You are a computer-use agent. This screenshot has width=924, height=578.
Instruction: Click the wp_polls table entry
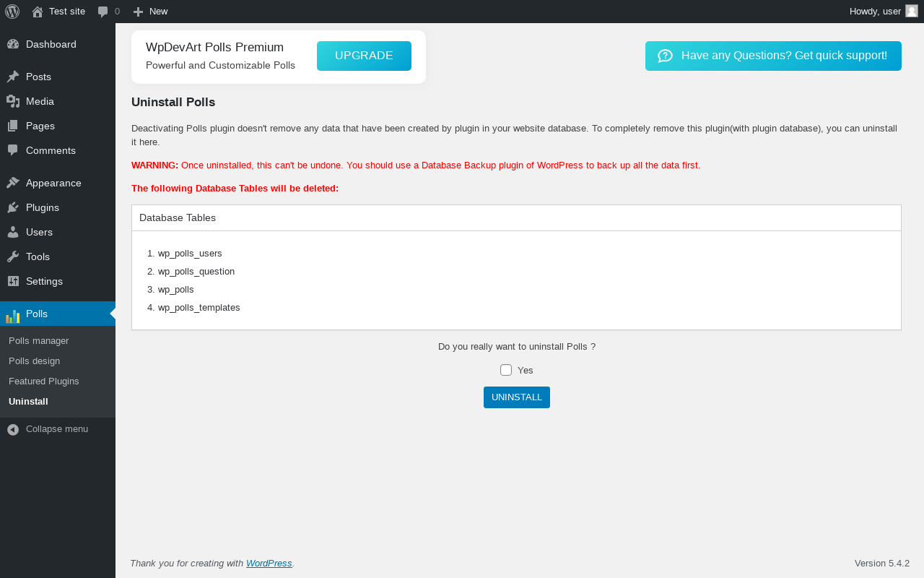pos(176,290)
